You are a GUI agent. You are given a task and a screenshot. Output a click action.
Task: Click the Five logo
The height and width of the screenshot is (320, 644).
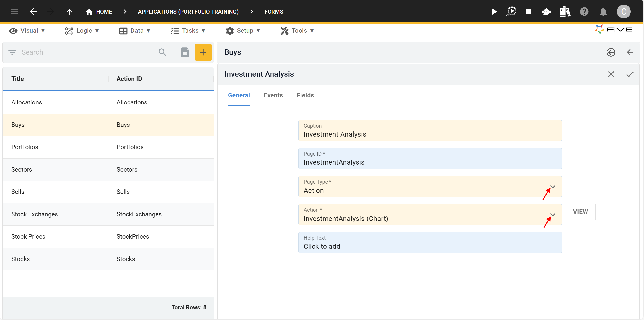(x=613, y=30)
